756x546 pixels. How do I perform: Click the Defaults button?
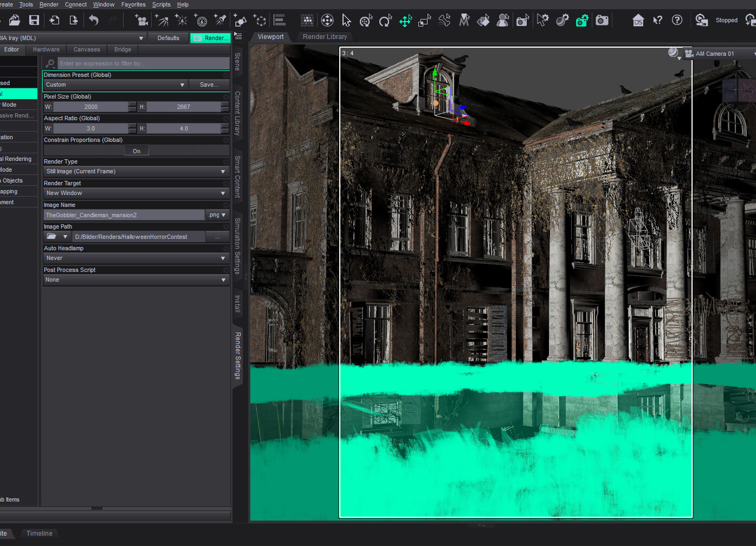tap(169, 38)
